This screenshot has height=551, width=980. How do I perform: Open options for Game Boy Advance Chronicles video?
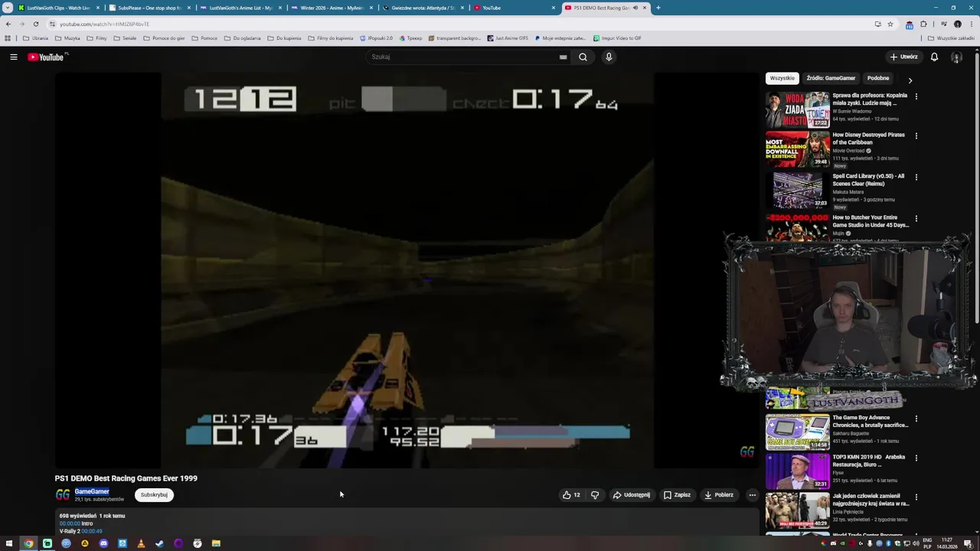(916, 419)
